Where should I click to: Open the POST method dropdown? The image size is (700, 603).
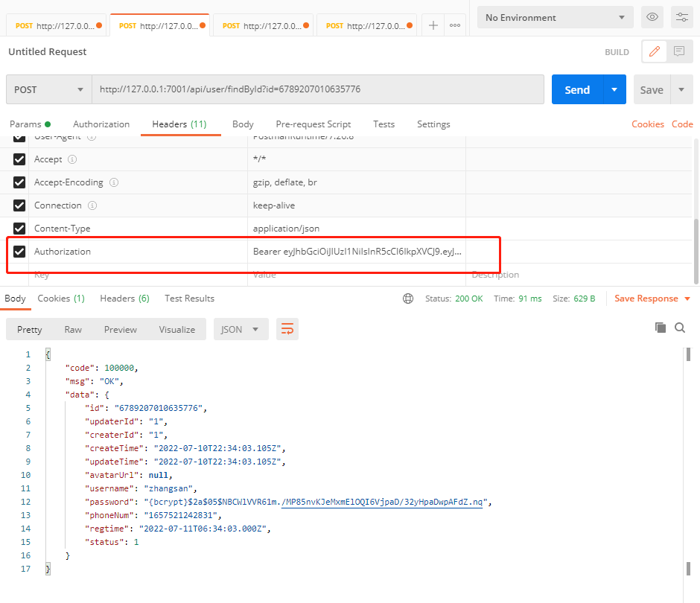(48, 89)
